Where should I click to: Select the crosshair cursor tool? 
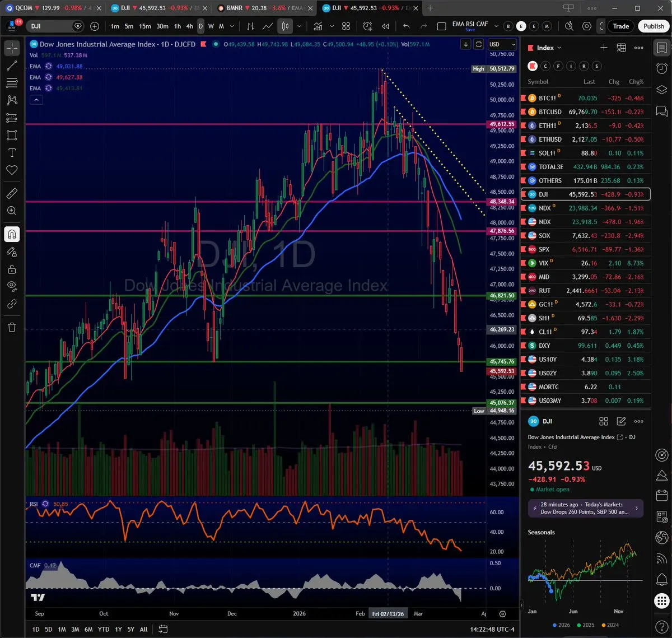[12, 48]
